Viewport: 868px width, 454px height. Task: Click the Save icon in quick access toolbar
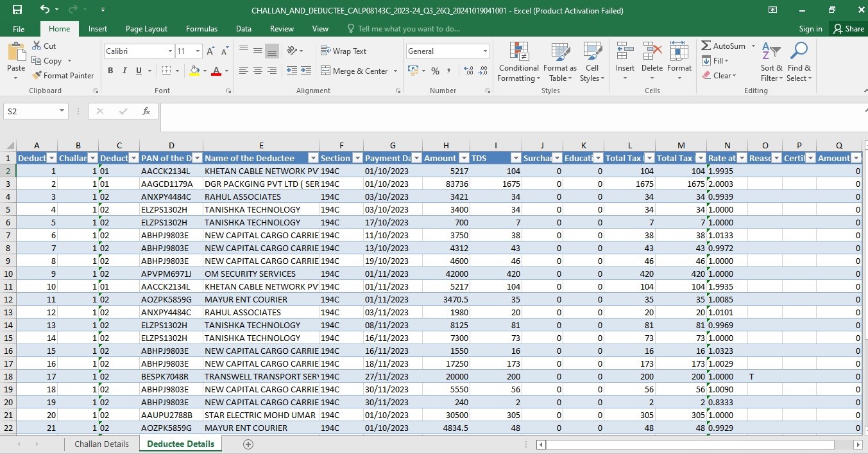tap(17, 10)
